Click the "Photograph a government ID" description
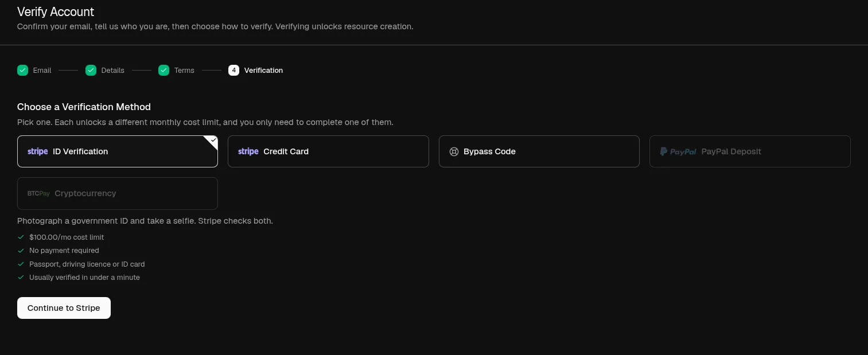The width and height of the screenshot is (868, 355). pos(145,221)
